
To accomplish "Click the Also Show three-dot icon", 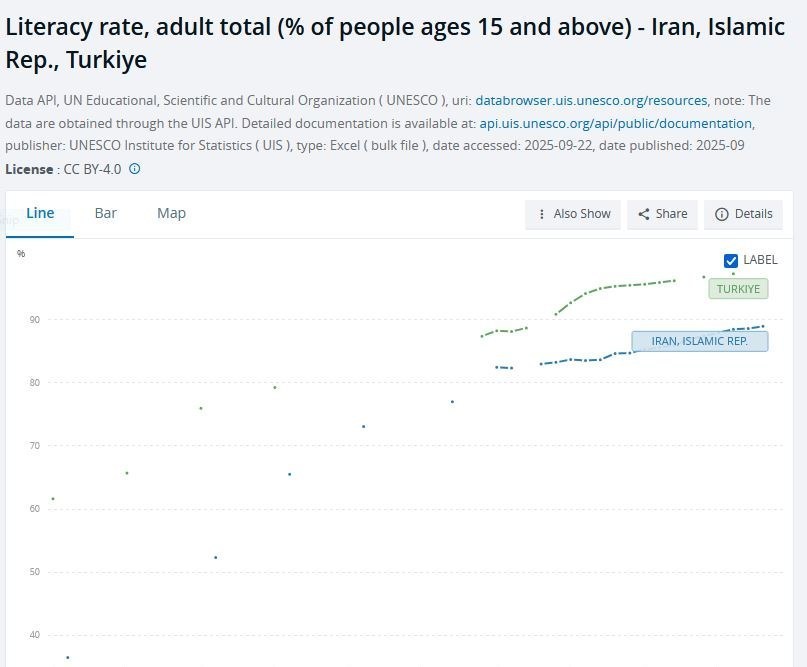I will [542, 214].
